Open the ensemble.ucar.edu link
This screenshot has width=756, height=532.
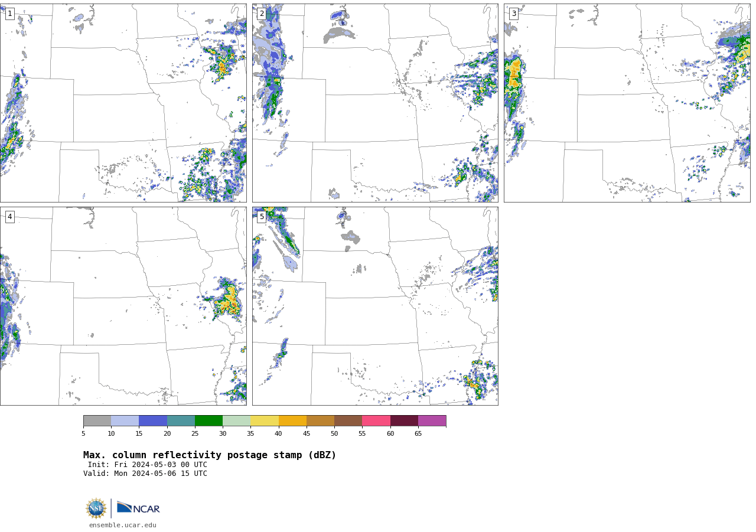pyautogui.click(x=123, y=526)
